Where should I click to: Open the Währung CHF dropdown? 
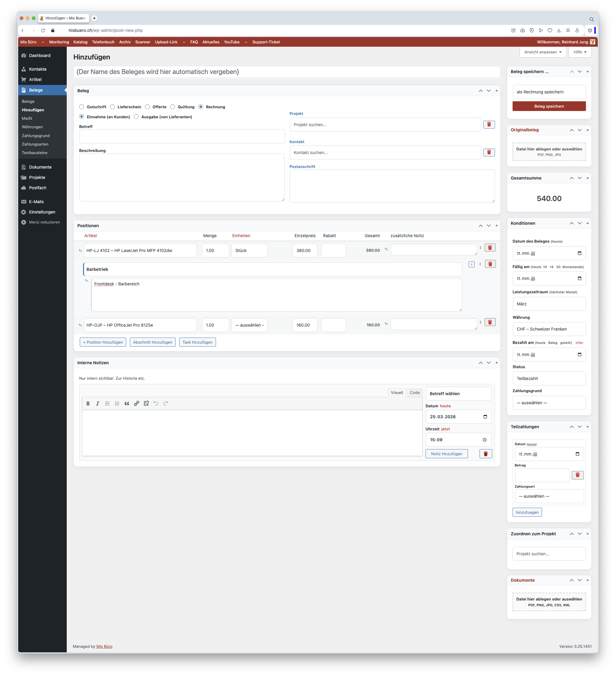pos(549,329)
